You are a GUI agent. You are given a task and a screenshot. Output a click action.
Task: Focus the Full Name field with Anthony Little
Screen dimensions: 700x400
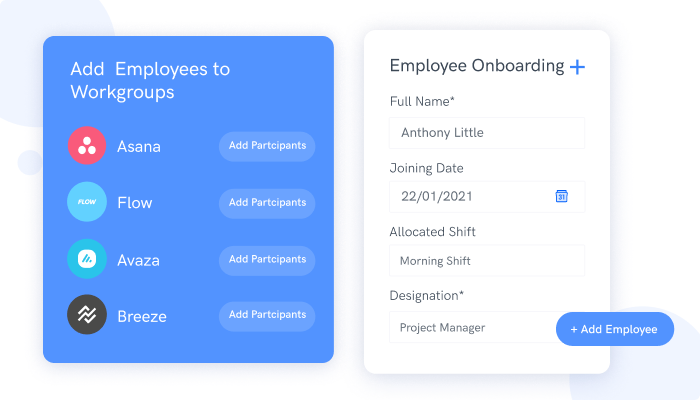[x=487, y=133]
